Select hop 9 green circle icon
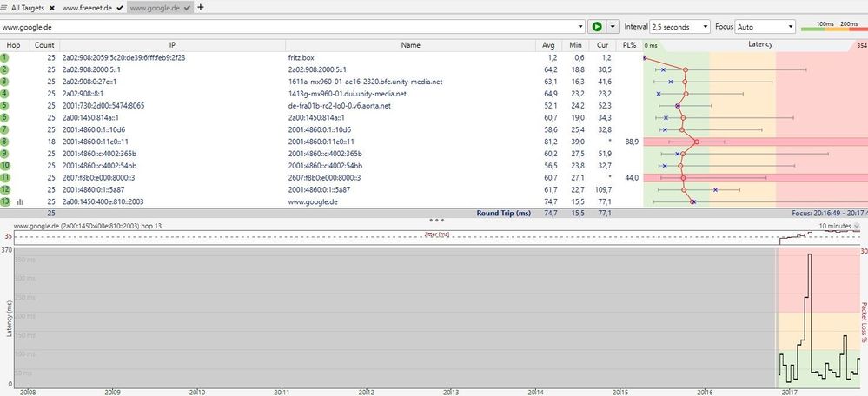The height and width of the screenshot is (396, 868). [4, 153]
